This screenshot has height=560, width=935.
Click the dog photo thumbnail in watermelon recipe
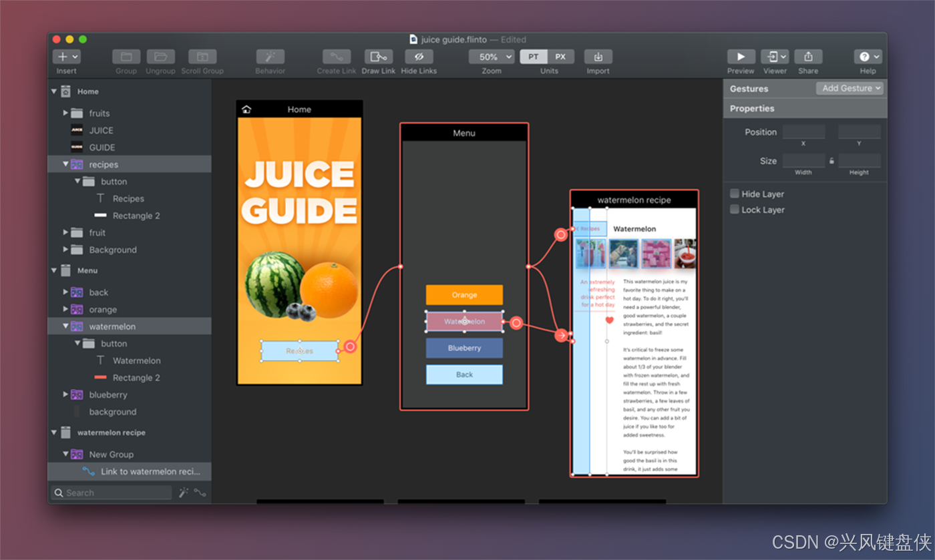[x=623, y=254]
